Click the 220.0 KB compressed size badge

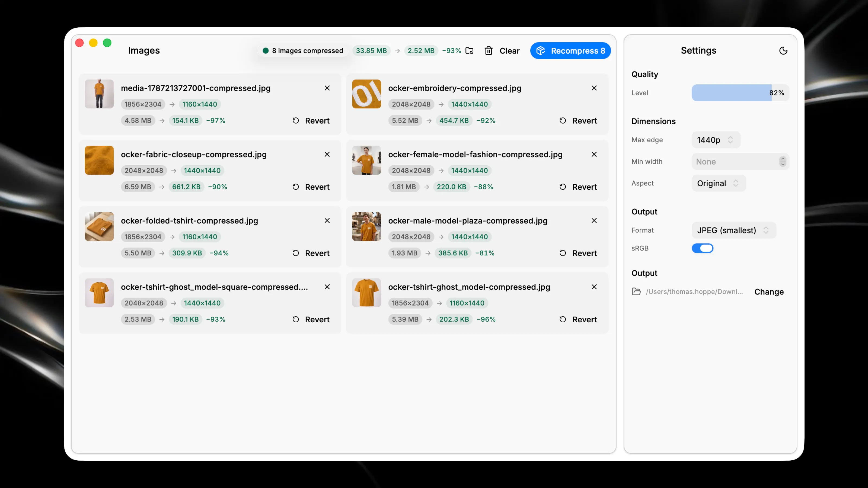452,187
